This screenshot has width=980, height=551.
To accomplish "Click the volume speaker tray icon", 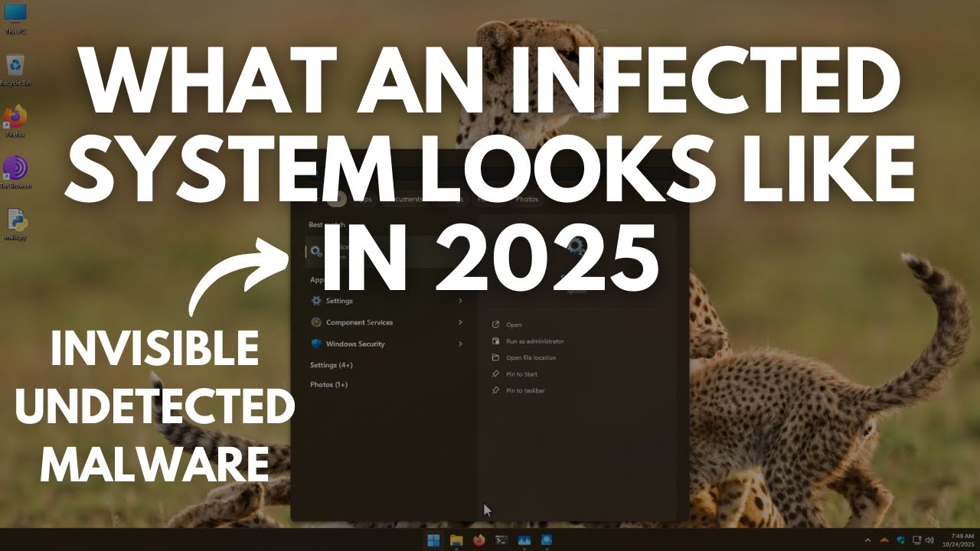I will pos(929,540).
